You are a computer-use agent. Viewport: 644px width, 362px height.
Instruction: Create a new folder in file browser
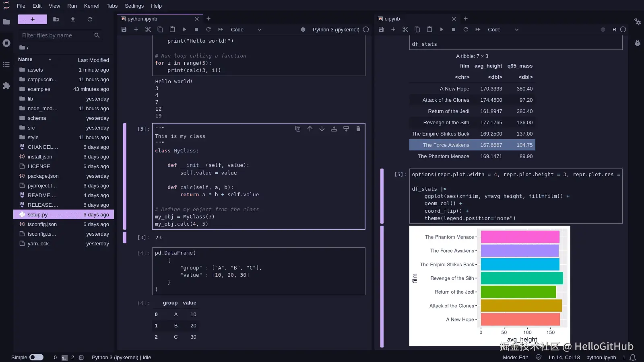click(x=56, y=19)
